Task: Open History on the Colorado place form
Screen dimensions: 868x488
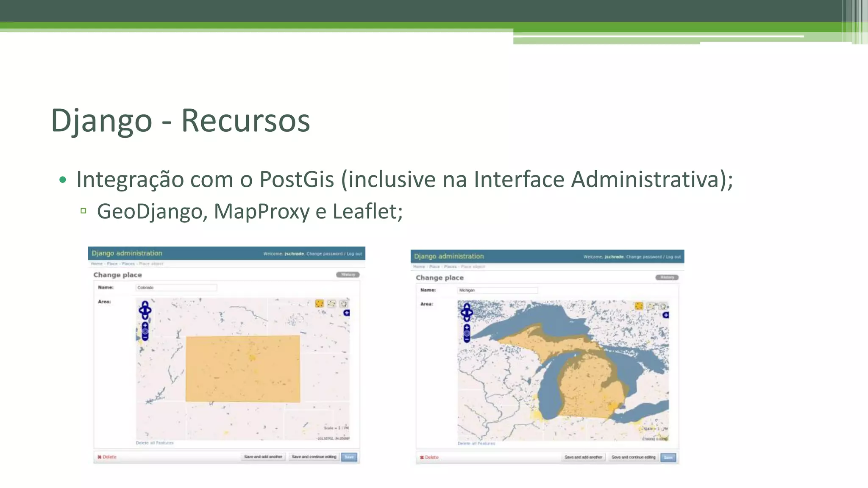Action: coord(348,274)
